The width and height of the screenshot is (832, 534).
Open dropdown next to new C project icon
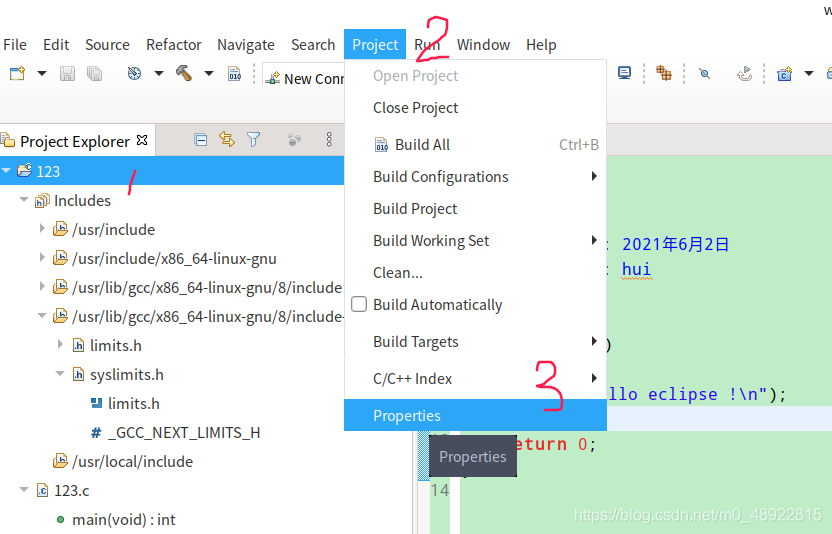[x=809, y=73]
